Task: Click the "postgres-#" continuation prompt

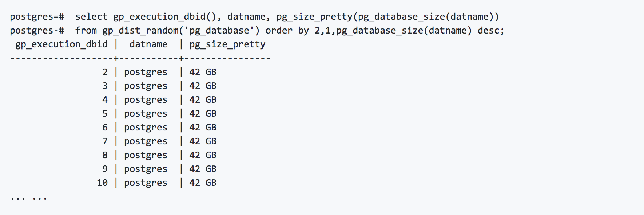Action: click(x=37, y=31)
